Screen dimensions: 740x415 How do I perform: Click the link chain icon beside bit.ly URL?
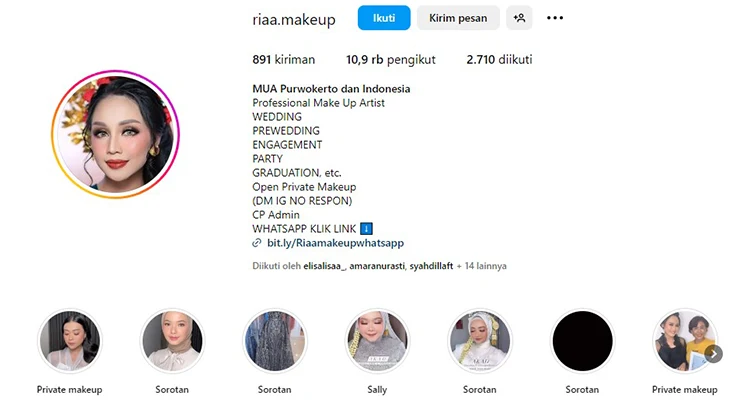[x=256, y=243]
